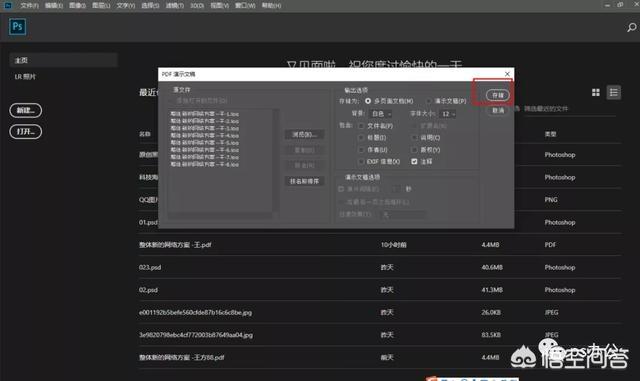Open the 滤镜(T) menu

pos(174,6)
